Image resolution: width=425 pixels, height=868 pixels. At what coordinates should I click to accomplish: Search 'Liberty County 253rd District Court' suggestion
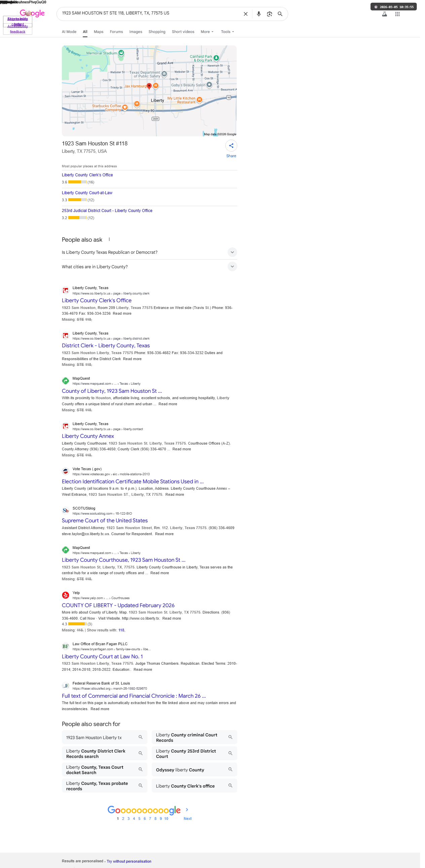coord(194,754)
